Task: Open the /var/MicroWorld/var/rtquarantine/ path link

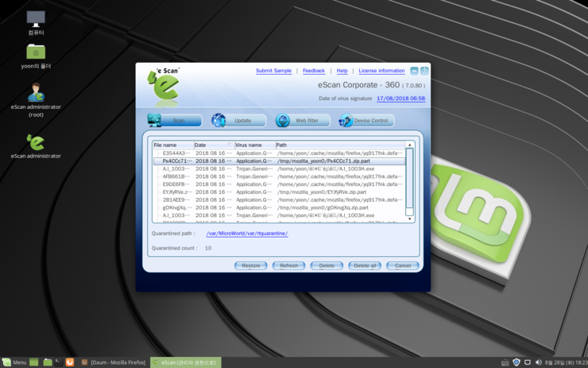Action: 247,234
